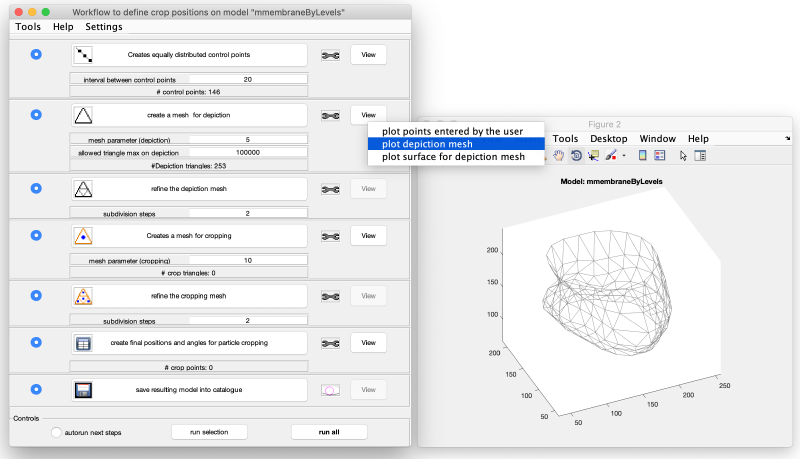This screenshot has width=800, height=459.
Task: Toggle radio for save model into catalogue
Action: (36, 389)
